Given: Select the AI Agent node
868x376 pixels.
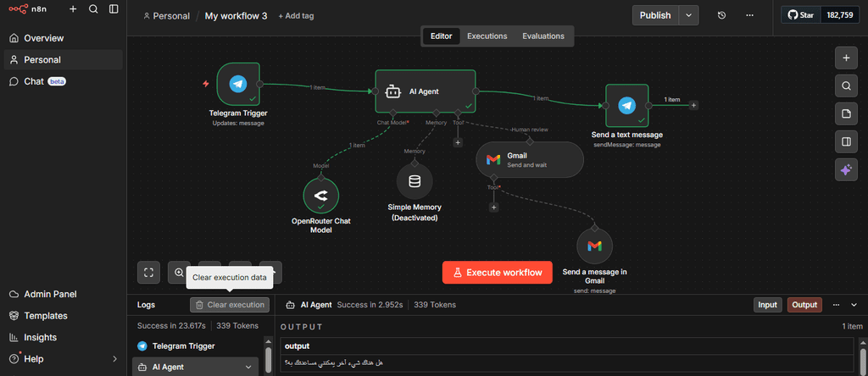Looking at the screenshot, I should coord(426,91).
